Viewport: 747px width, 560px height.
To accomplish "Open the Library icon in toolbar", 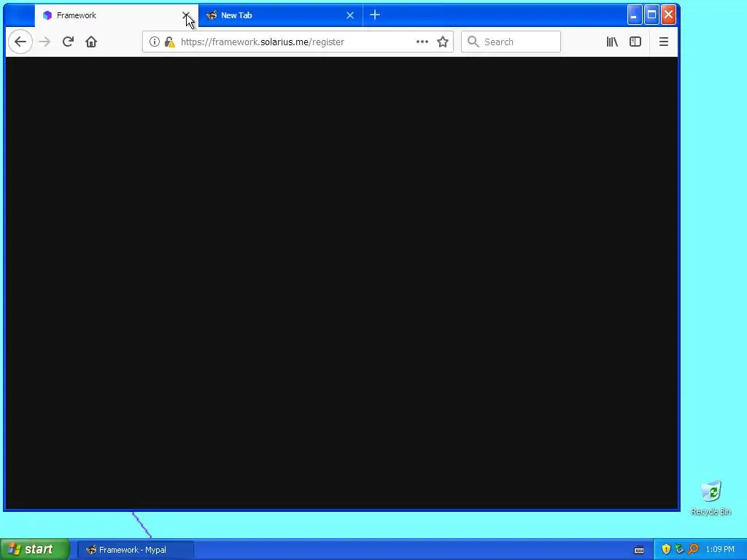I will tap(612, 42).
